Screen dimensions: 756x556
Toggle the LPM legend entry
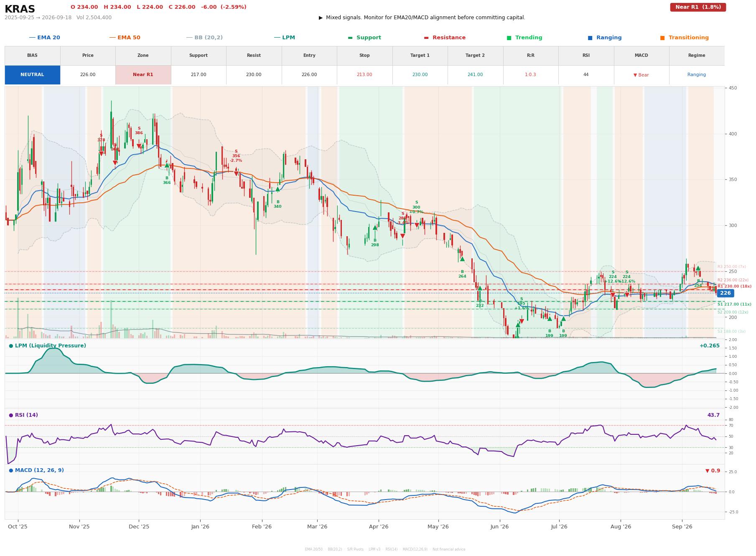click(x=284, y=38)
